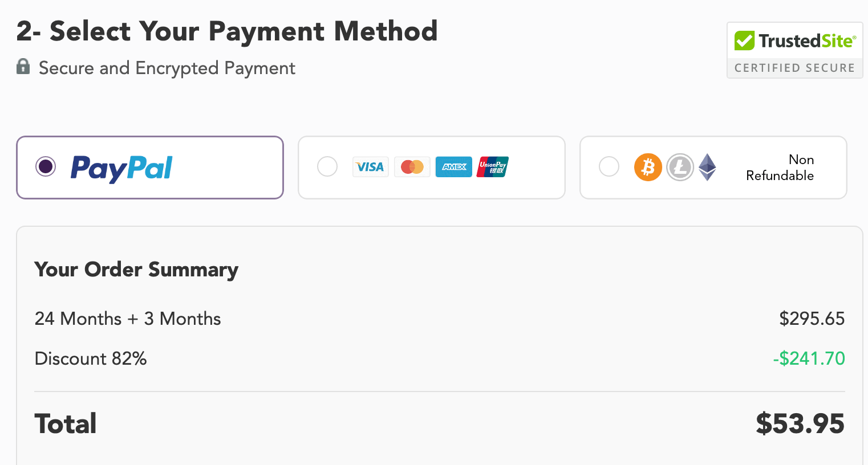Select the PayPal radio button

click(46, 167)
